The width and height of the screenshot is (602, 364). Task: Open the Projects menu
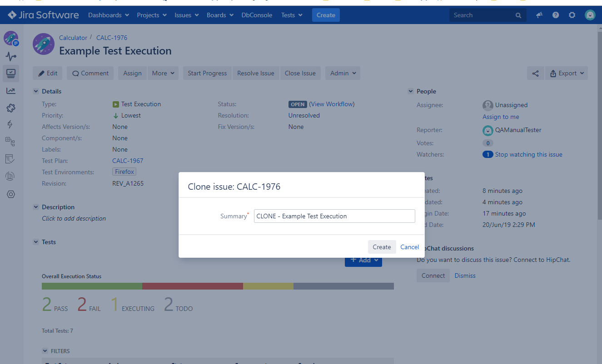(152, 15)
